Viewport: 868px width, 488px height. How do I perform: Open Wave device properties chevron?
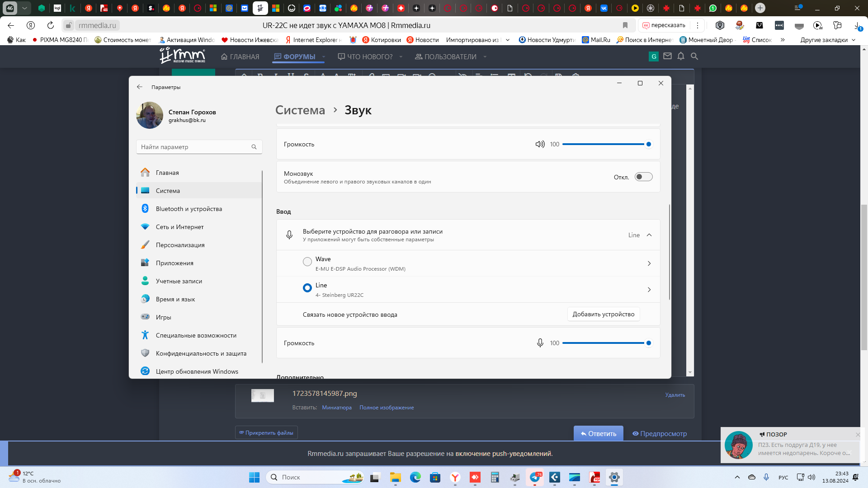[x=649, y=263]
